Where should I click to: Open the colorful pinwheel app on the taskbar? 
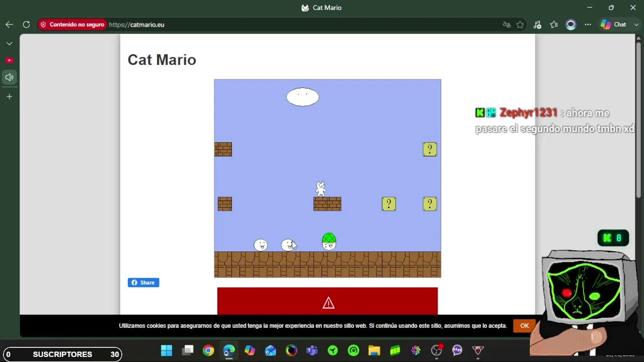click(416, 350)
